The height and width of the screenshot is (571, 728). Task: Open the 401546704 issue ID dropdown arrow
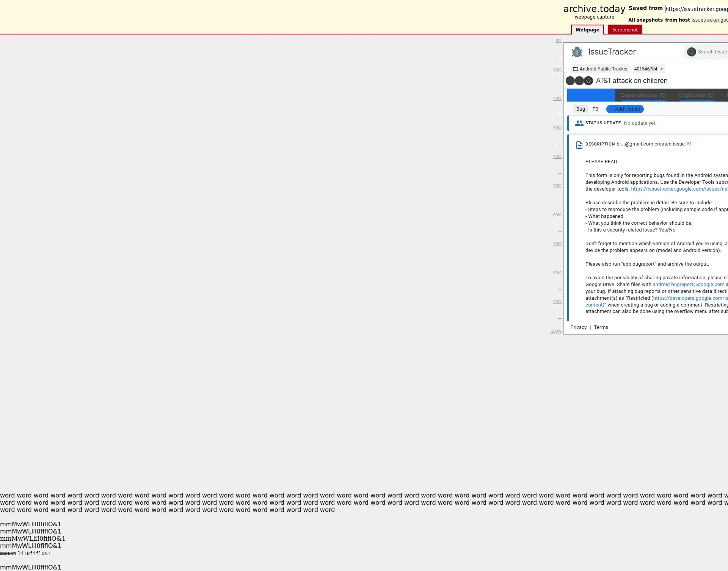[662, 69]
